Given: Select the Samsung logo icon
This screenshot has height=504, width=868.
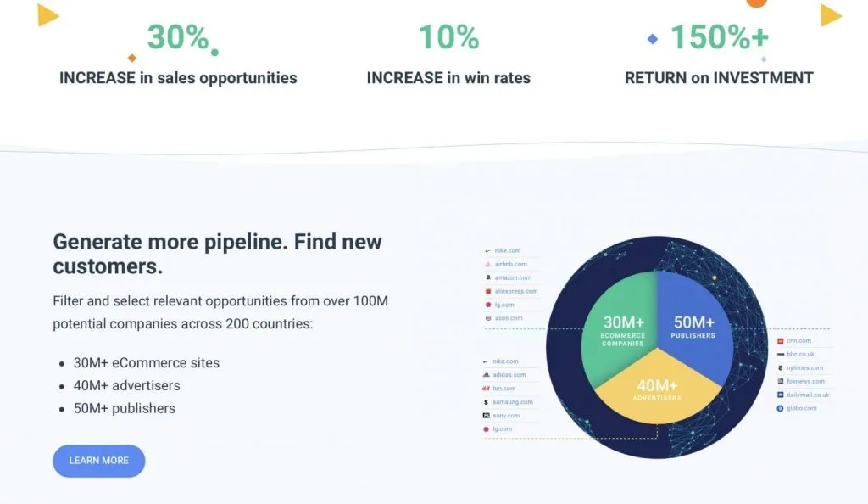Looking at the screenshot, I should coord(486,402).
